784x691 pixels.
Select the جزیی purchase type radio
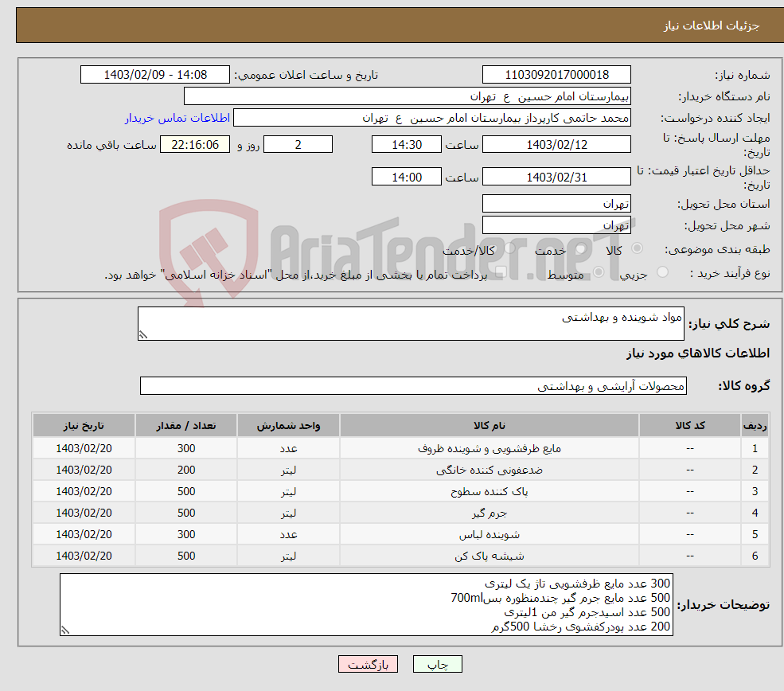662,272
